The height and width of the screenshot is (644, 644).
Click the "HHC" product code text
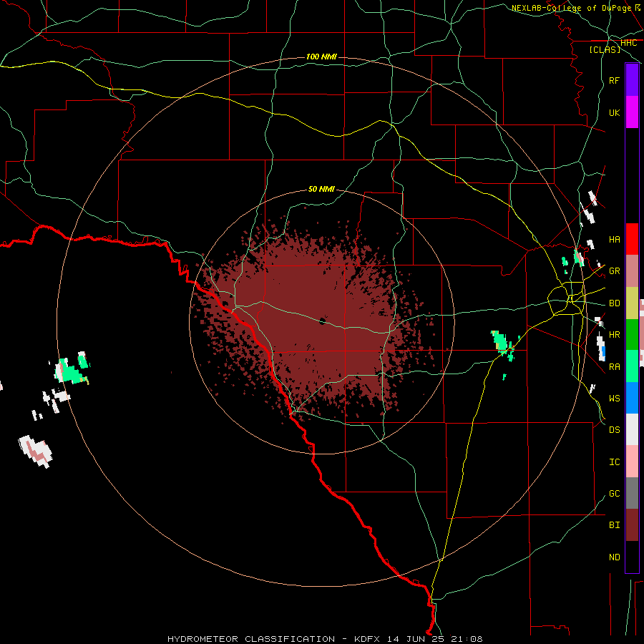click(629, 43)
